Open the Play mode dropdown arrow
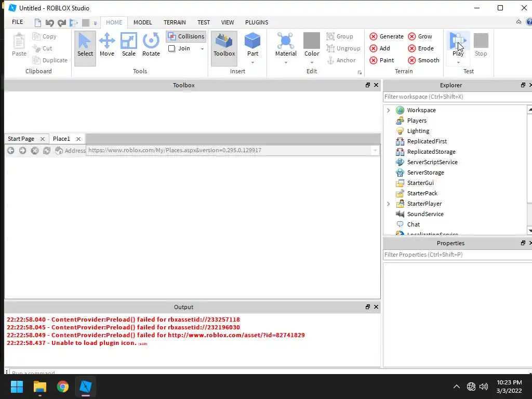The width and height of the screenshot is (532, 399). tap(458, 62)
